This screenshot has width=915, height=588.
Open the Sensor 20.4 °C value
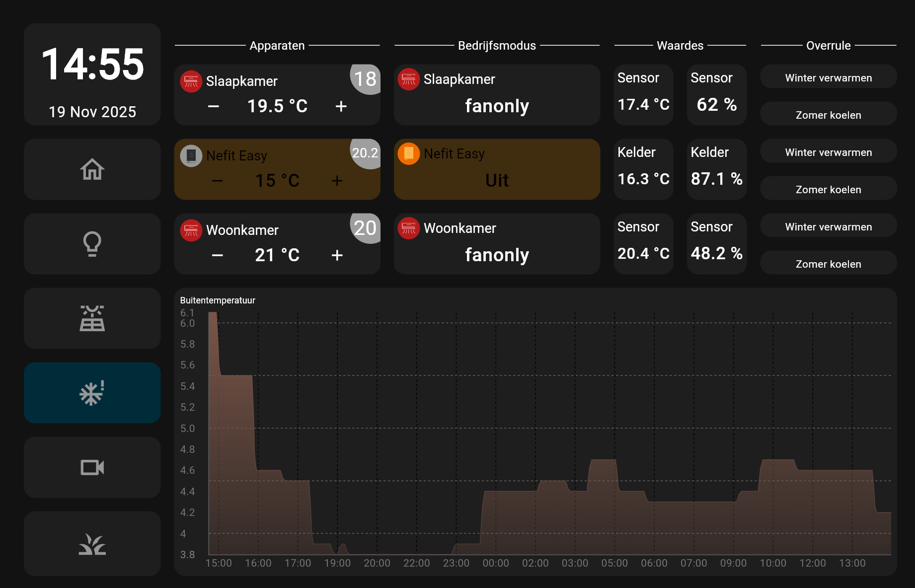[x=644, y=244]
